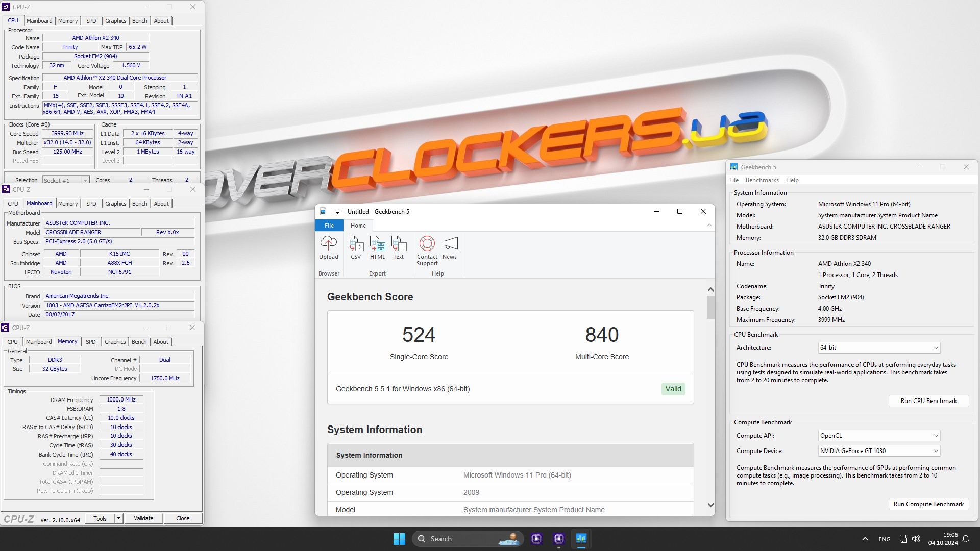Screen dimensions: 980x551
Task: Click the AMD Athlon X2 340 name in Geekbench 5
Action: click(844, 264)
